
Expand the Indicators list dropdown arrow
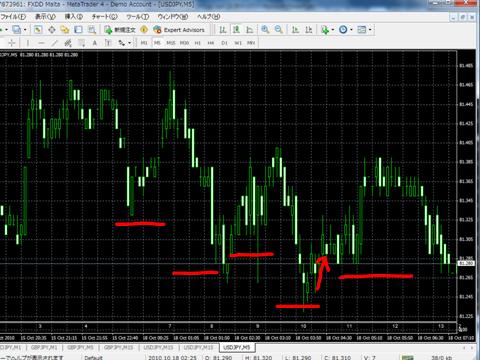333,30
